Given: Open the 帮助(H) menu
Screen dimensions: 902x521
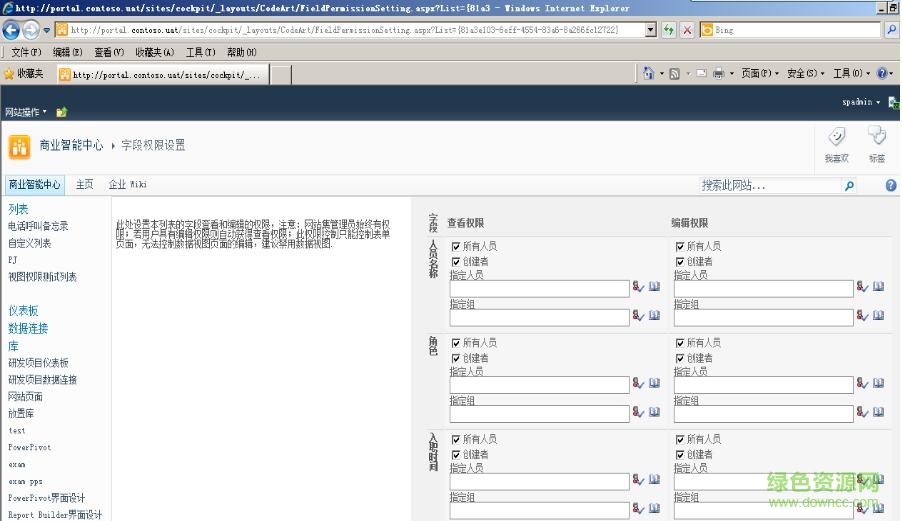Looking at the screenshot, I should (241, 52).
